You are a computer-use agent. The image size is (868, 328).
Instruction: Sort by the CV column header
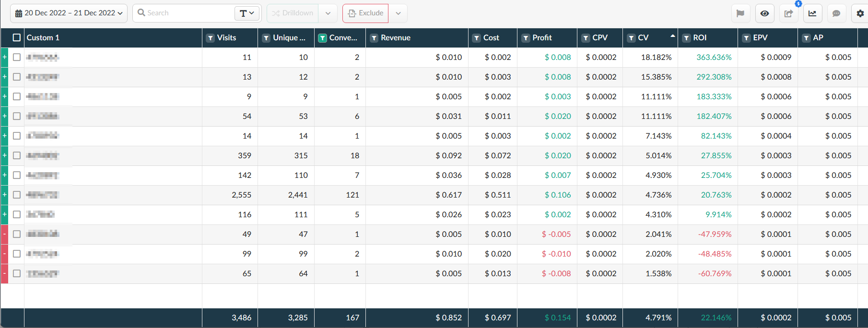(643, 37)
